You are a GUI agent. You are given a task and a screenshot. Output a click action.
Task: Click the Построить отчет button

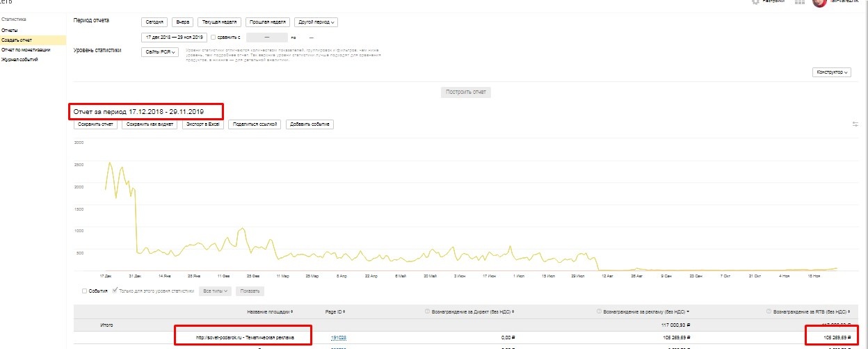[466, 92]
